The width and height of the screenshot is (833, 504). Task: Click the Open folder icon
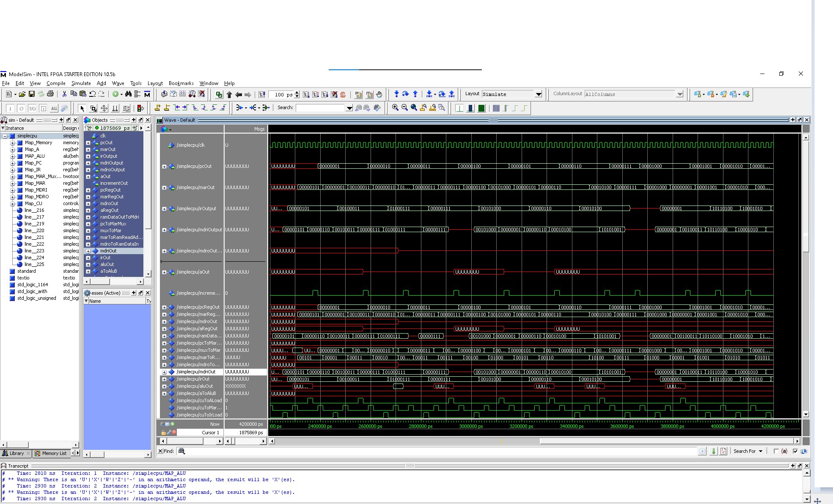point(22,94)
